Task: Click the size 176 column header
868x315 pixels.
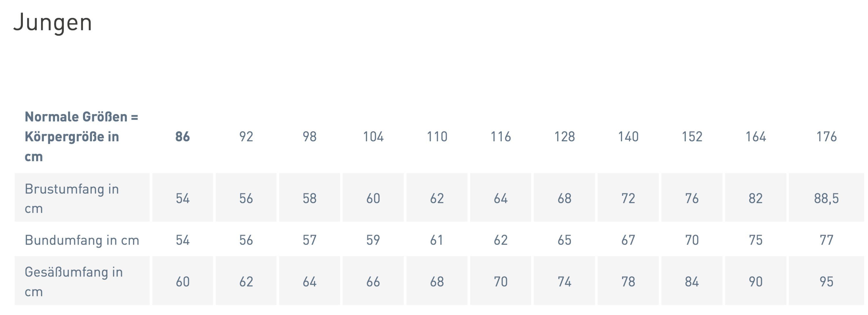Action: pyautogui.click(x=826, y=137)
